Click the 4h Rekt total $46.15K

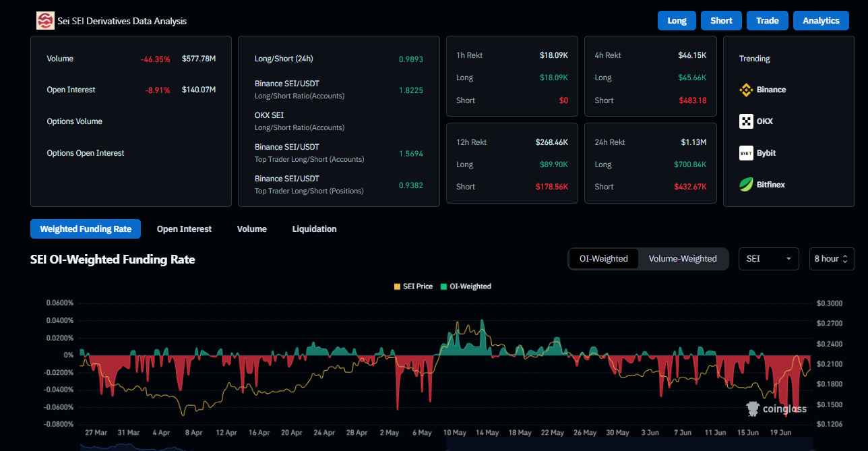692,55
